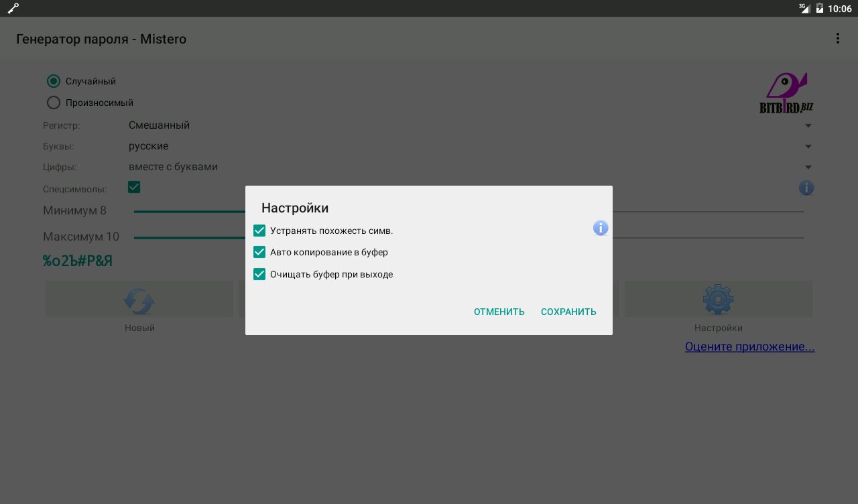This screenshot has width=858, height=504.
Task: Tap the wrench icon in status bar
Action: [13, 8]
